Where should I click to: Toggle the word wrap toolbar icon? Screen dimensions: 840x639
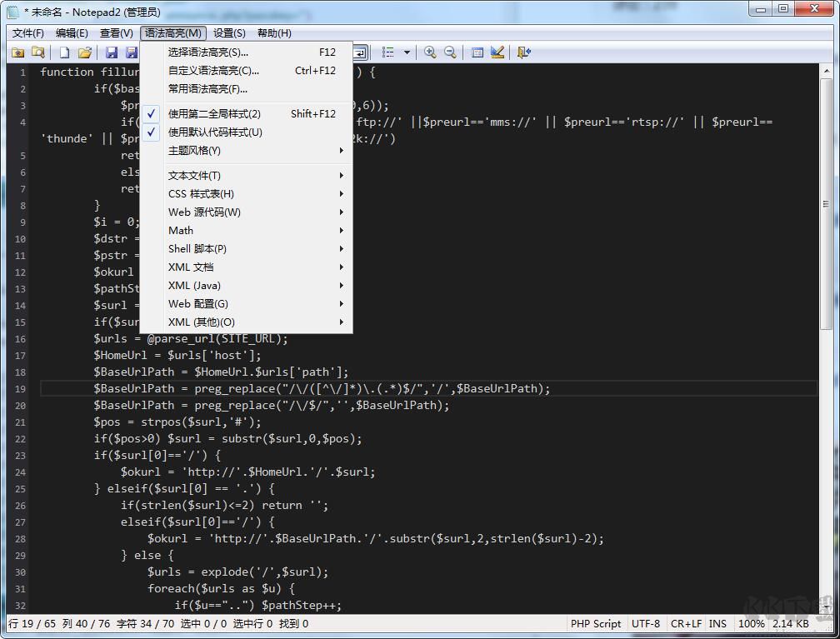(x=360, y=52)
